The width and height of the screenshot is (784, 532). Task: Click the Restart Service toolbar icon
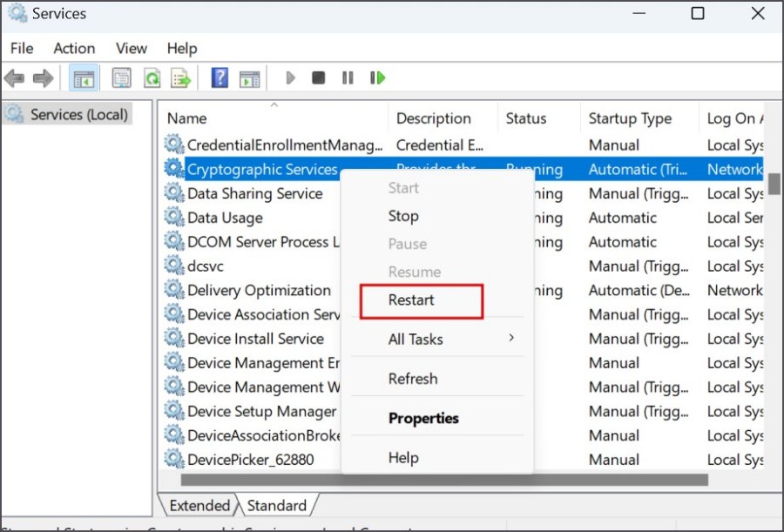pos(377,78)
